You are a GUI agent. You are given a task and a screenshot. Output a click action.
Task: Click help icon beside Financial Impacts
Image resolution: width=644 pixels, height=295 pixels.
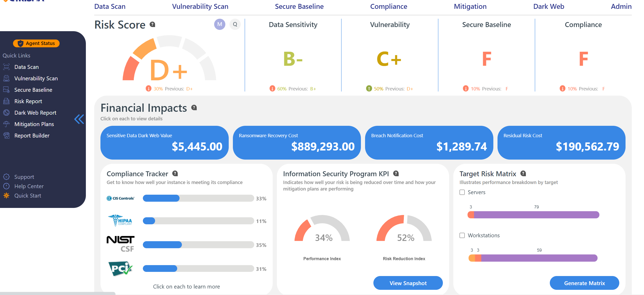pos(194,108)
